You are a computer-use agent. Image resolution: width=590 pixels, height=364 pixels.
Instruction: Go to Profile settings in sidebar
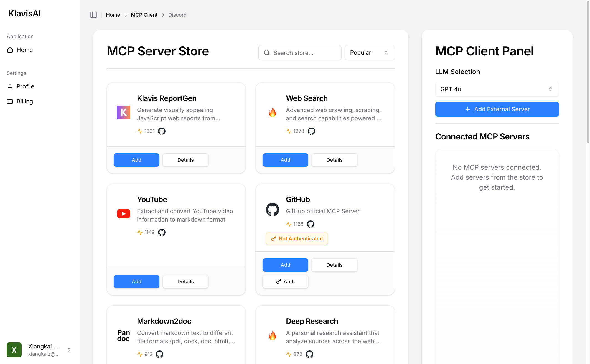pos(25,86)
